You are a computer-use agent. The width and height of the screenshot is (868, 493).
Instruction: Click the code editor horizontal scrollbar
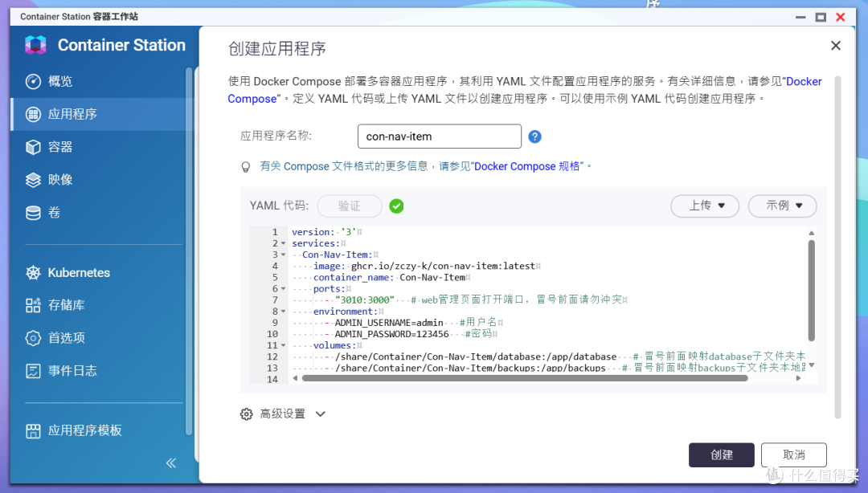pyautogui.click(x=525, y=378)
